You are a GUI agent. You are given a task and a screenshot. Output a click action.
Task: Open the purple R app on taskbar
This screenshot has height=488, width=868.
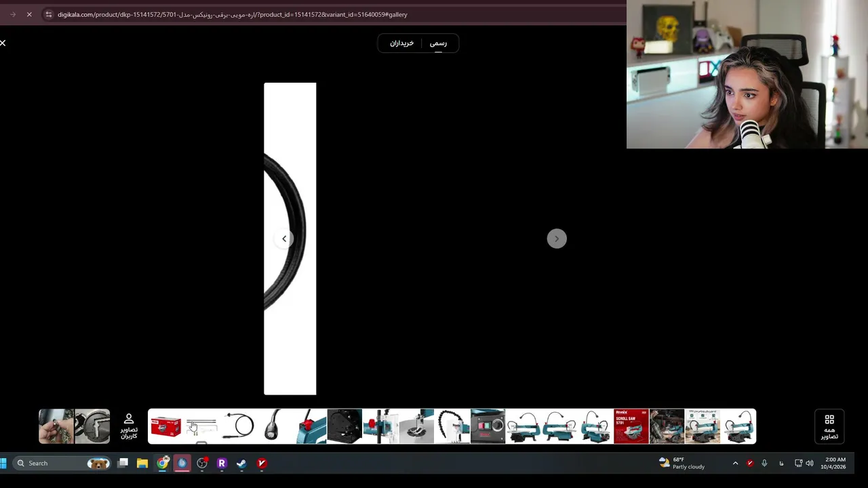tap(222, 463)
